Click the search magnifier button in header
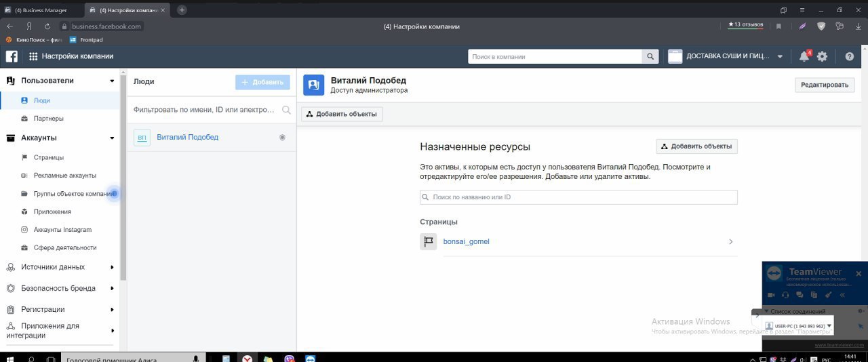Screen dimensions: 868x362 click(650, 57)
